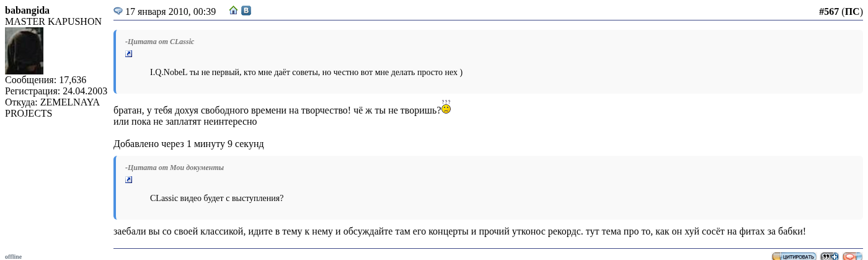Open the VKontakte profile icon
Viewport: 868px width, 260px height.
246,11
